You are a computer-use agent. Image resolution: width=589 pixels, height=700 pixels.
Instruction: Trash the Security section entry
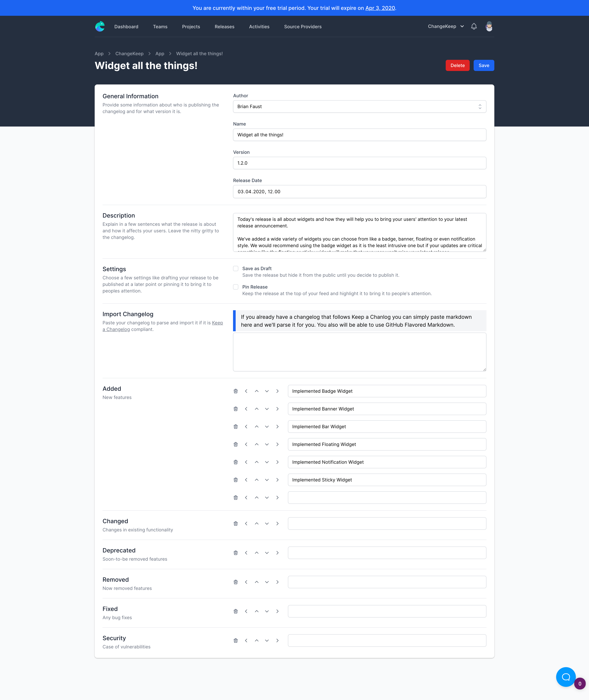coord(235,640)
